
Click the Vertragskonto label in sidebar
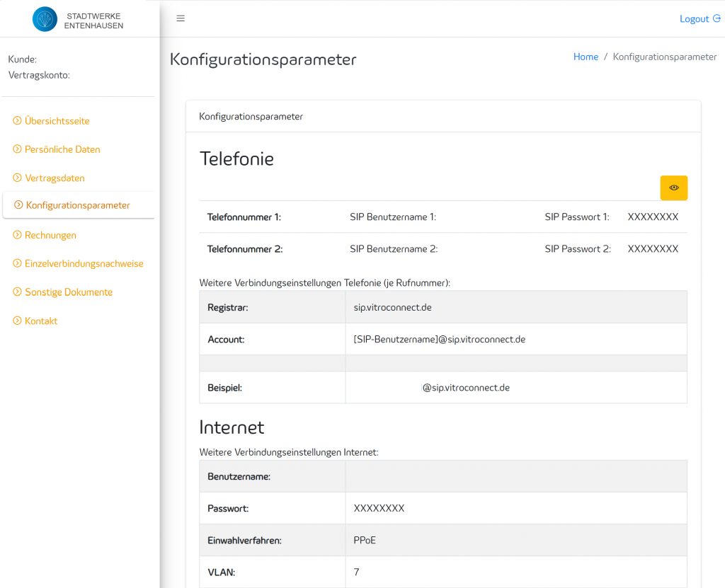tap(39, 75)
